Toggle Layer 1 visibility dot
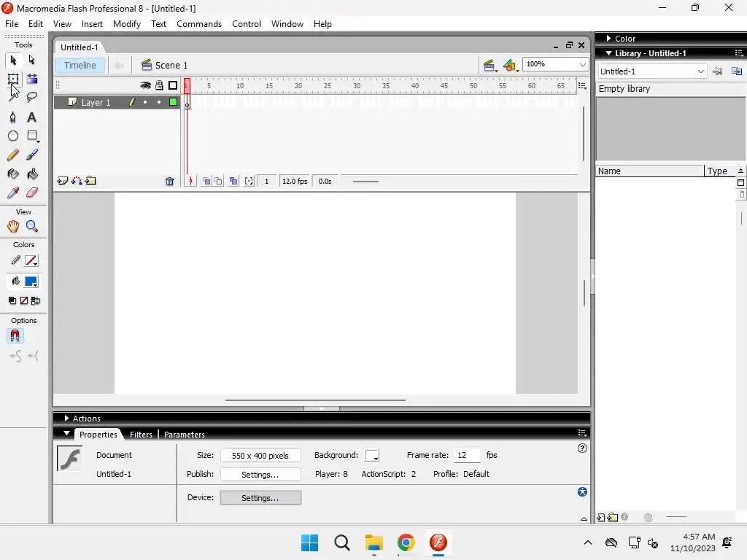This screenshot has height=560, width=747. point(145,102)
